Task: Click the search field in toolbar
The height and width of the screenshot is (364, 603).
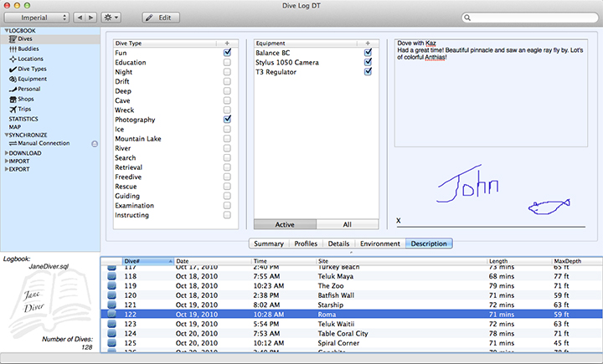Action: click(532, 17)
